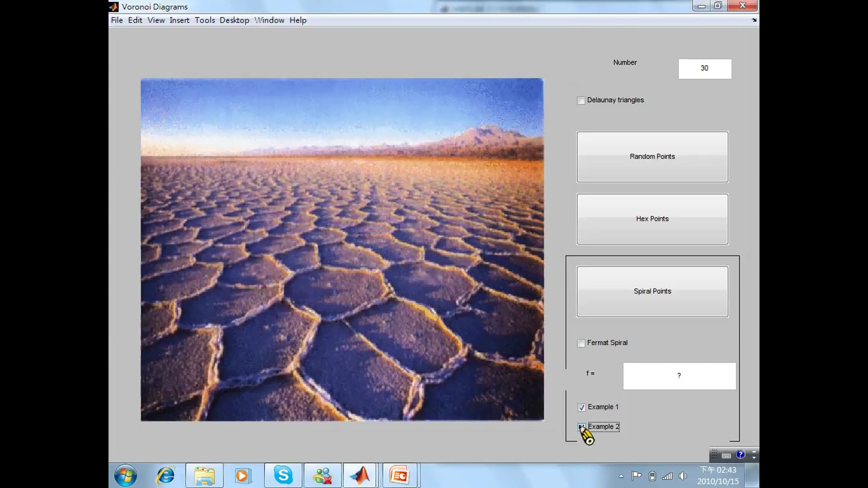Image resolution: width=868 pixels, height=488 pixels.
Task: Uncheck the Example 1 checkbox
Action: tap(582, 408)
